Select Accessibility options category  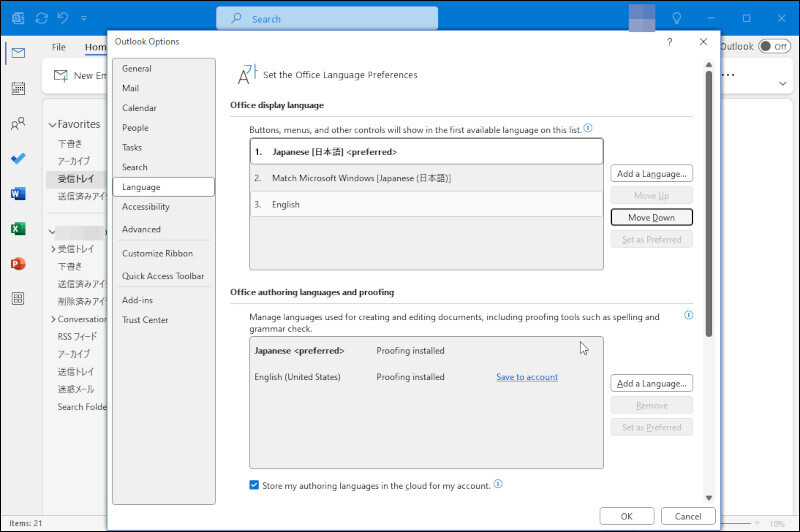point(163,207)
